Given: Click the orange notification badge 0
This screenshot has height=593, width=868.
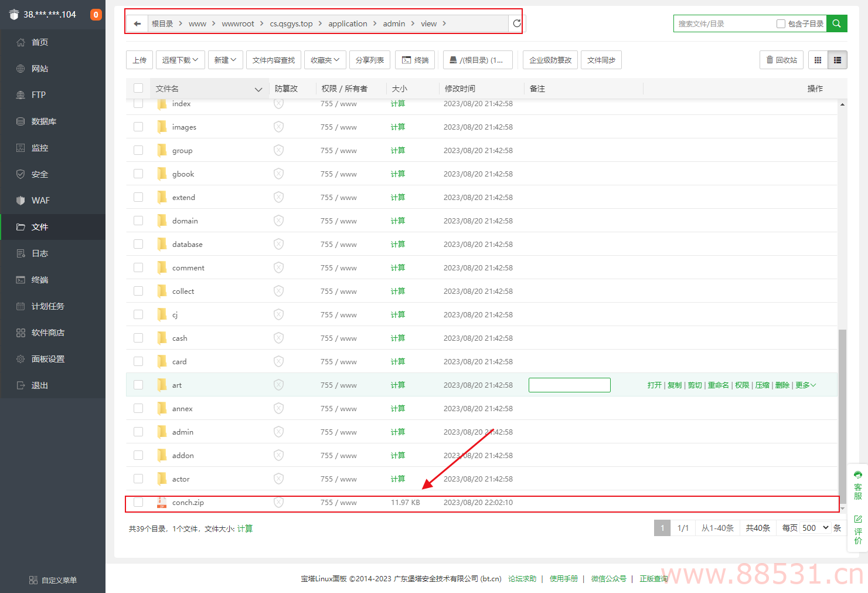Looking at the screenshot, I should click(96, 15).
